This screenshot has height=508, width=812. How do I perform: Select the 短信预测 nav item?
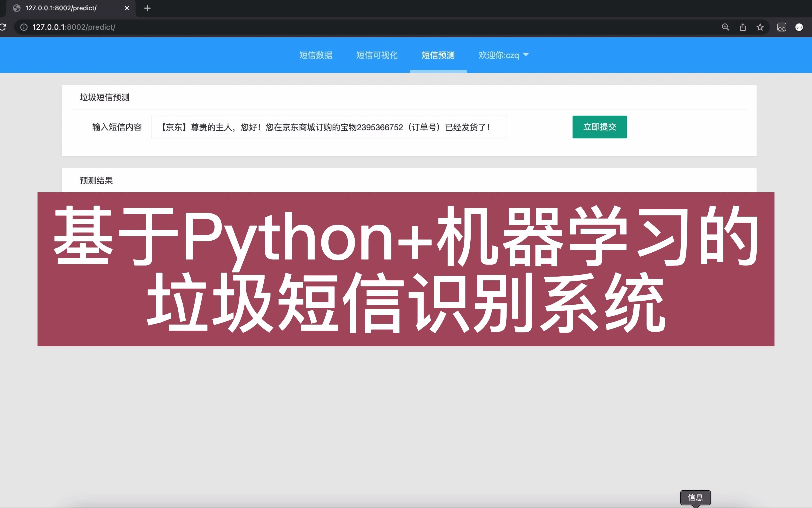[x=438, y=55]
